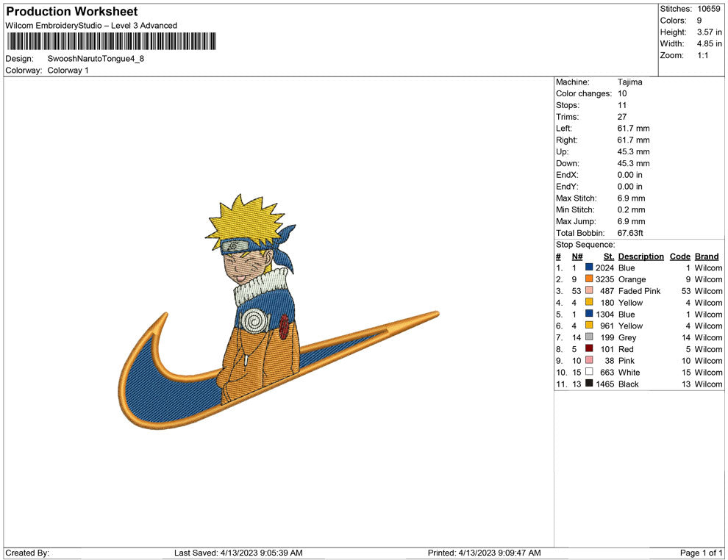Click the Red 101 color swatch
This screenshot has height=560, width=728.
pos(589,348)
